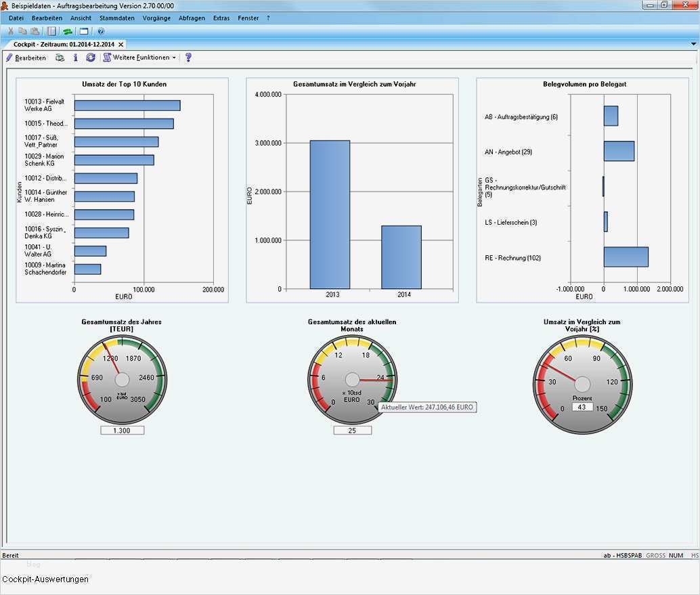Screen dimensions: 700x595
Task: Click the copy icon in the toolbar
Action: pyautogui.click(x=23, y=31)
